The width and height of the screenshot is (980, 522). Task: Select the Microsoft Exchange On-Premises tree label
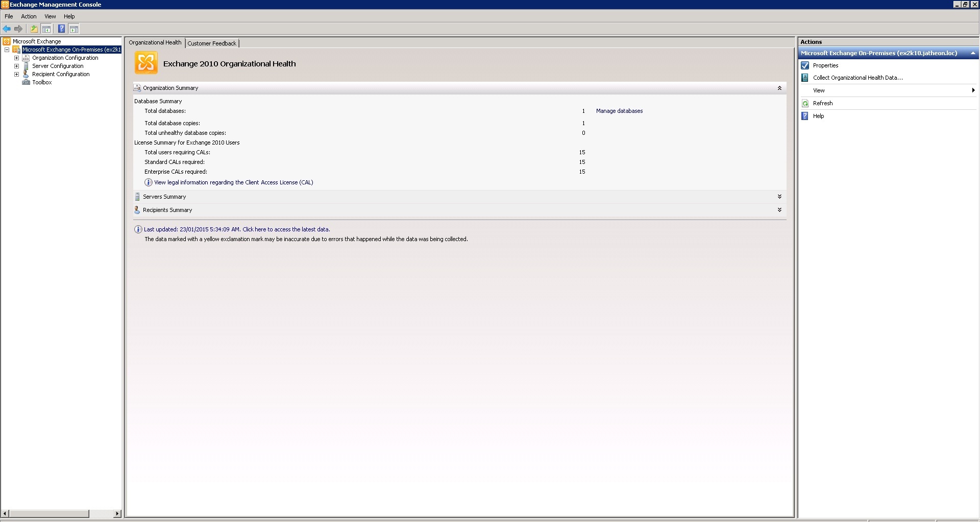point(71,50)
